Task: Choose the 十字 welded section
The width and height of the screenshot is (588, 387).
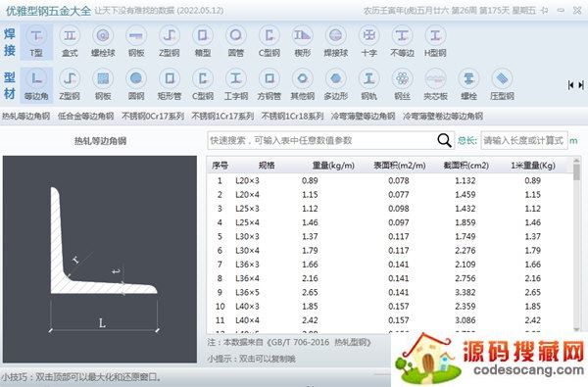Action: 369,41
